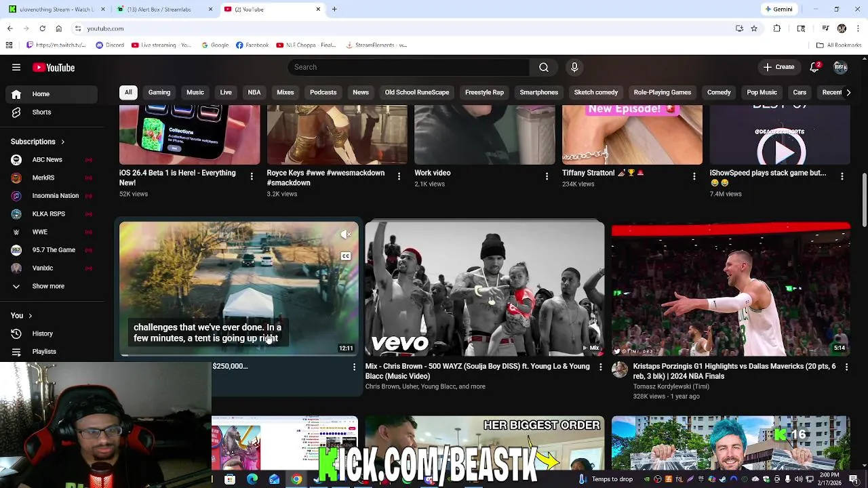The image size is (868, 488).
Task: Click the YouTube search input field
Action: point(408,67)
